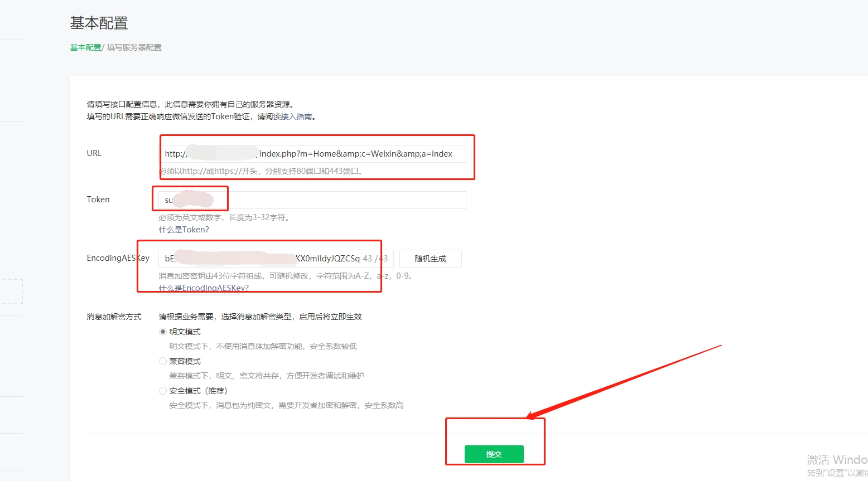Open the 什么是EncodingAESKey? help link
The width and height of the screenshot is (868, 481).
click(x=204, y=288)
